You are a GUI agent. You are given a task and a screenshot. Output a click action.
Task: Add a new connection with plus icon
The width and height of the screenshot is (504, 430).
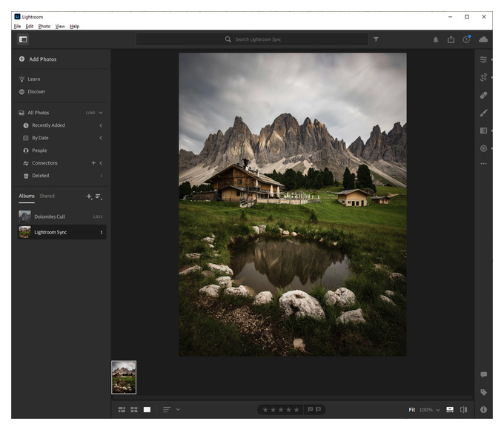(93, 163)
